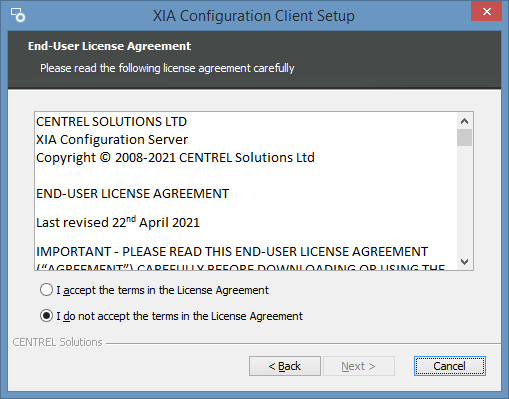Viewport: 509px width, 399px height.
Task: Click the license text scroll-down arrow
Action: point(464,262)
